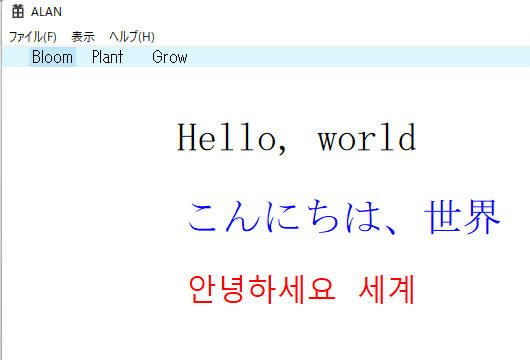Image resolution: width=530 pixels, height=360 pixels.
Task: Click the black "Hello, world" text
Action: coord(297,138)
